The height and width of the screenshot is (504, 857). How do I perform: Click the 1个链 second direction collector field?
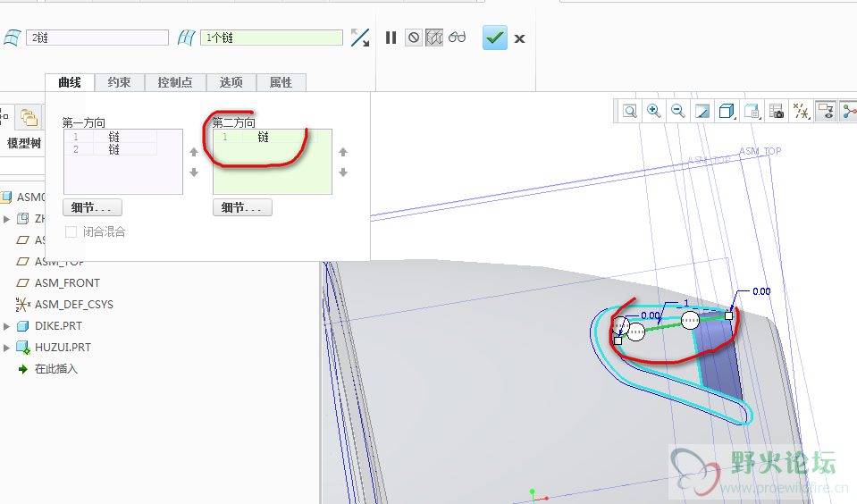(272, 38)
